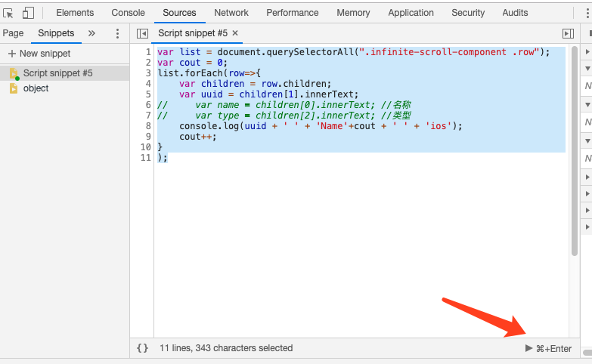The width and height of the screenshot is (592, 364).
Task: Show more navigator tabs chevron
Action: 91,33
